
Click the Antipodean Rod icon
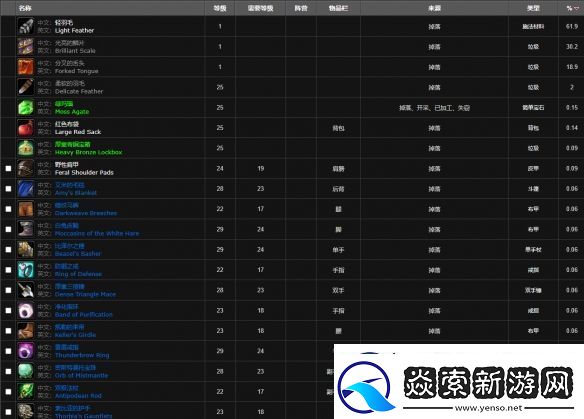[x=26, y=392]
